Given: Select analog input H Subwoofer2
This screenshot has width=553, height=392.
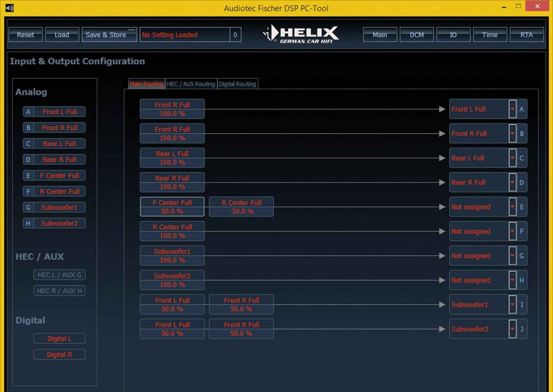Looking at the screenshot, I should pos(54,223).
